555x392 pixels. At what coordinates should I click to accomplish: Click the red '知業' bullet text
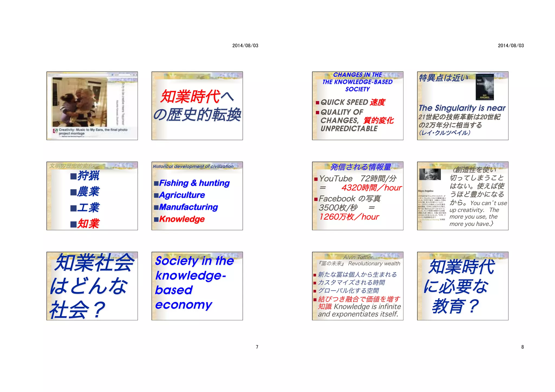pos(88,224)
